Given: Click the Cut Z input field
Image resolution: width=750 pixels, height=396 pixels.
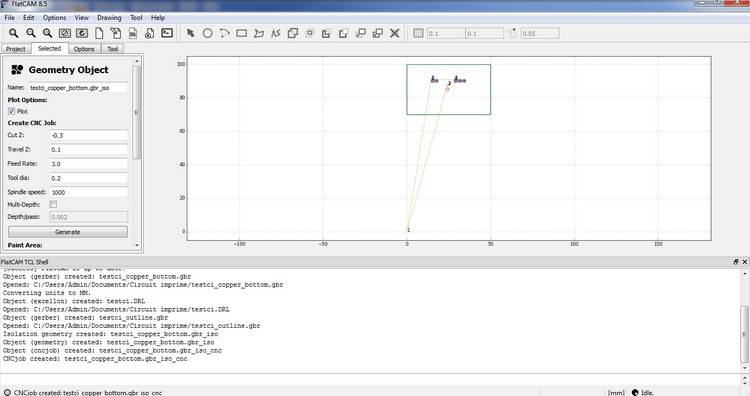Looking at the screenshot, I should pyautogui.click(x=88, y=135).
